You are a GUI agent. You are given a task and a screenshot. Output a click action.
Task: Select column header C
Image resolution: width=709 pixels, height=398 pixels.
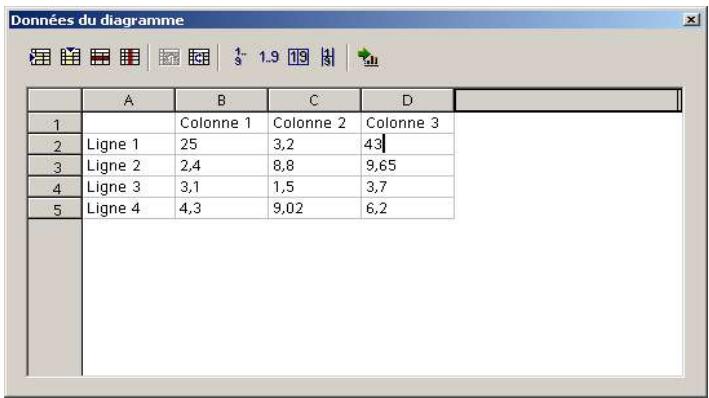(x=314, y=100)
